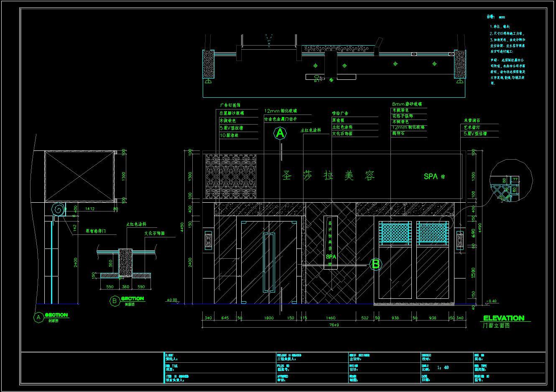The height and width of the screenshot is (392, 556).
Task: Select the 喷绘广告 annotation
Action: tap(340, 113)
